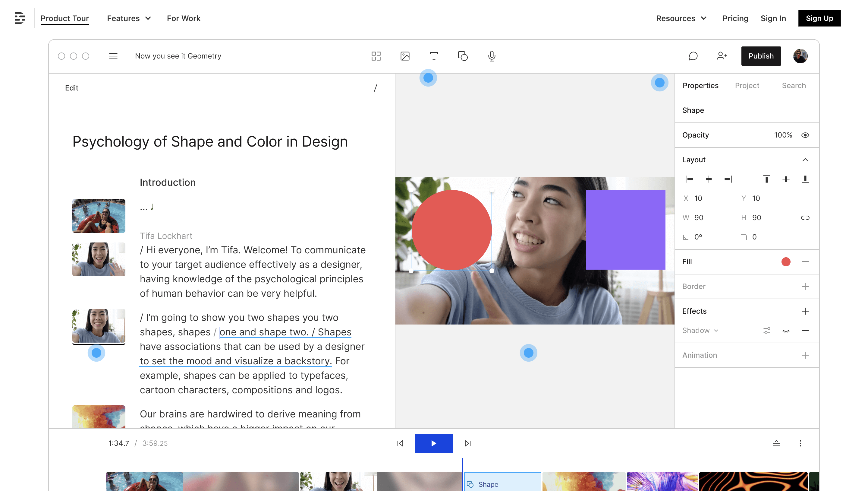The width and height of the screenshot is (868, 491).
Task: Switch to the Search tab
Action: tap(794, 85)
